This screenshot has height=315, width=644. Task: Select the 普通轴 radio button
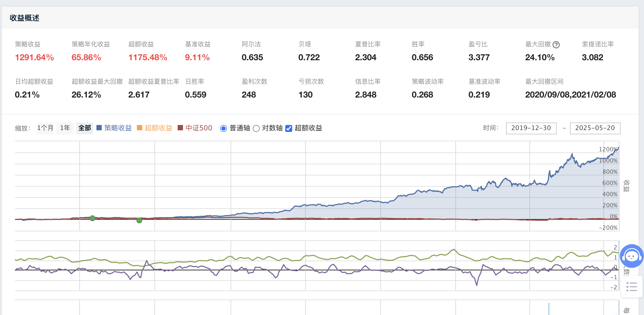pyautogui.click(x=223, y=128)
